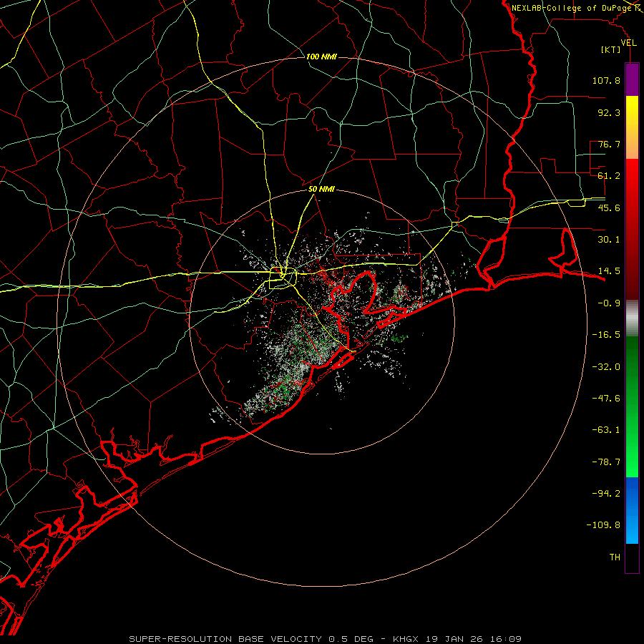Click the TH legend label
The image size is (644, 644).
click(615, 557)
